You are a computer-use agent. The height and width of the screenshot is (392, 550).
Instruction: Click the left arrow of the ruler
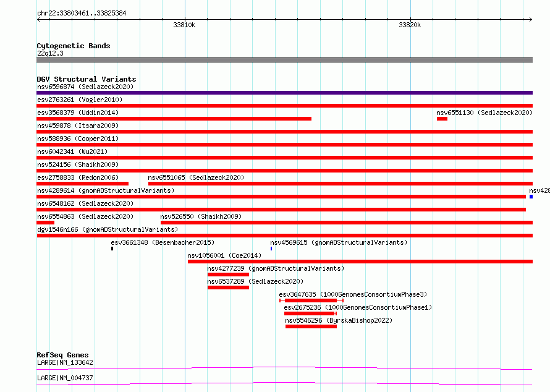point(38,19)
